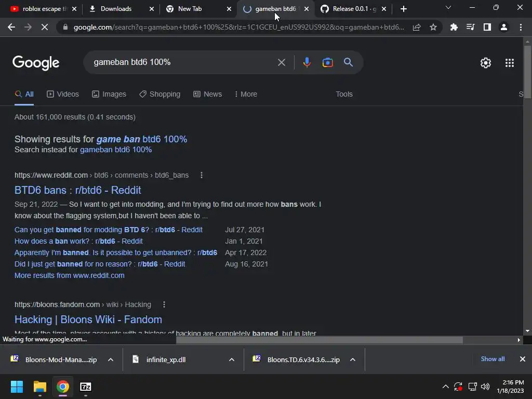Viewport: 532px width, 399px height.
Task: Click the network icon in system tray
Action: pyautogui.click(x=472, y=387)
